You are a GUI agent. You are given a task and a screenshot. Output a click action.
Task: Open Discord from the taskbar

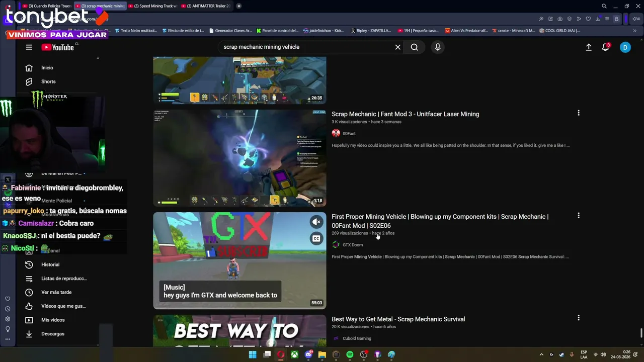click(308, 354)
